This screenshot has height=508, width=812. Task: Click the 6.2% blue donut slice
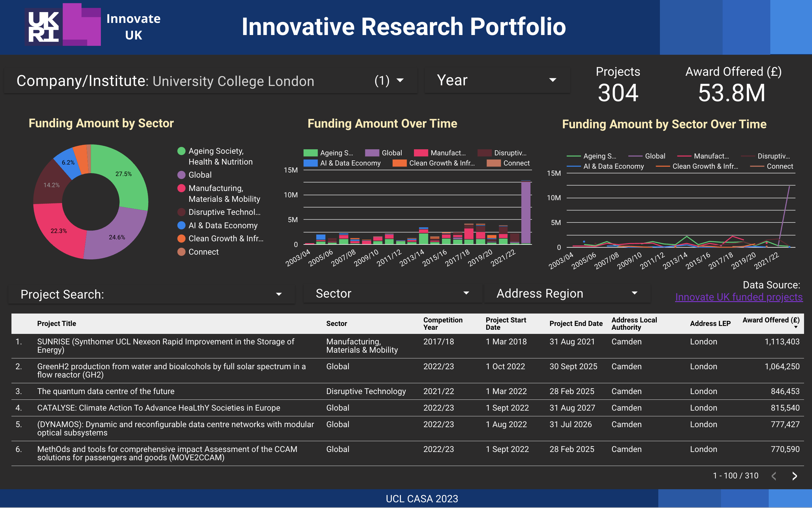click(69, 163)
